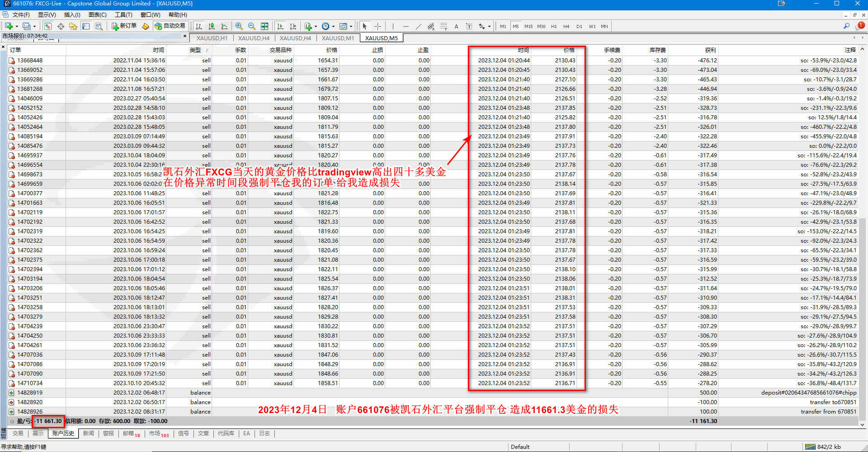Set timeframe to D1
868x452 pixels.
tap(579, 26)
